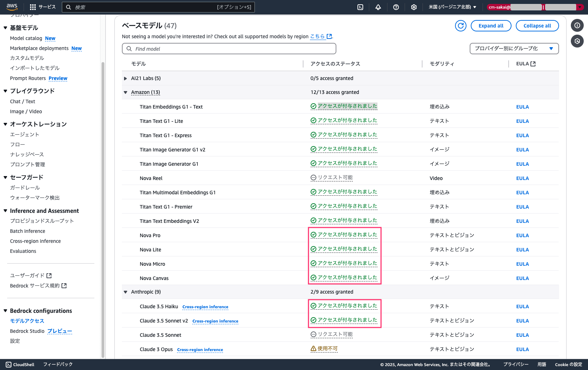Open the info panel icon on the right
588x370 pixels.
tap(577, 25)
